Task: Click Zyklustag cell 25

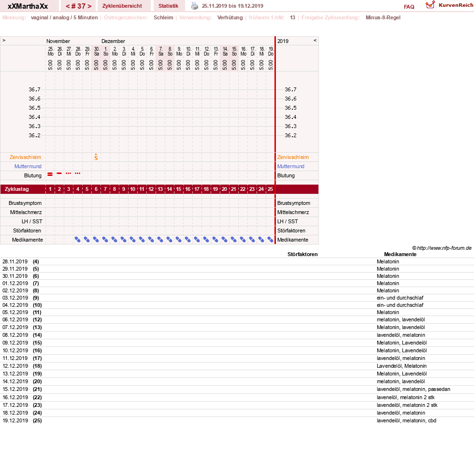Action: [270, 189]
